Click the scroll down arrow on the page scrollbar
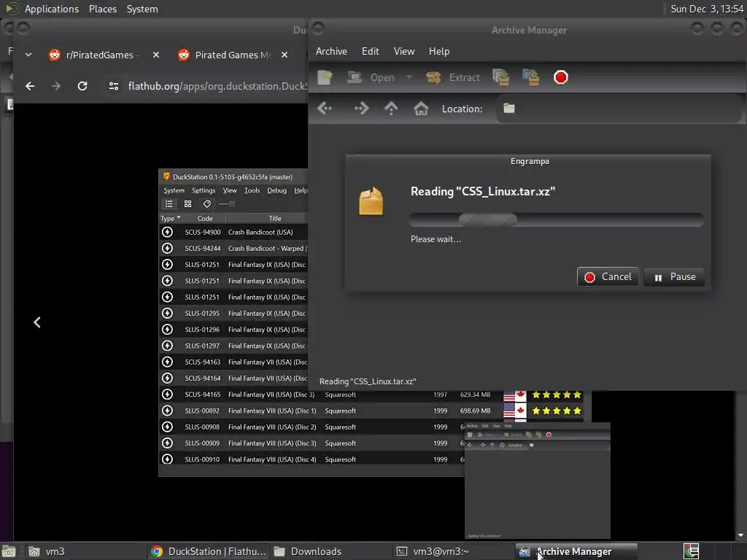The image size is (747, 560). click(741, 536)
